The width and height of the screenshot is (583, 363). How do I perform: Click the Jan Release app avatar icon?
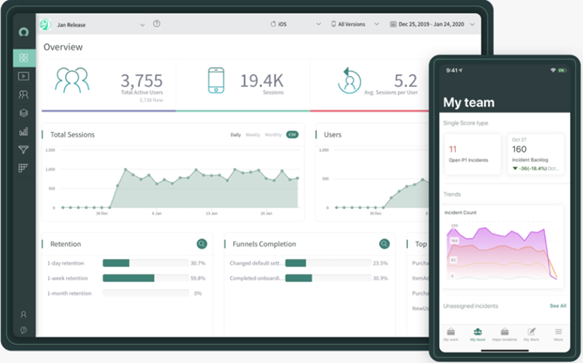pos(45,25)
